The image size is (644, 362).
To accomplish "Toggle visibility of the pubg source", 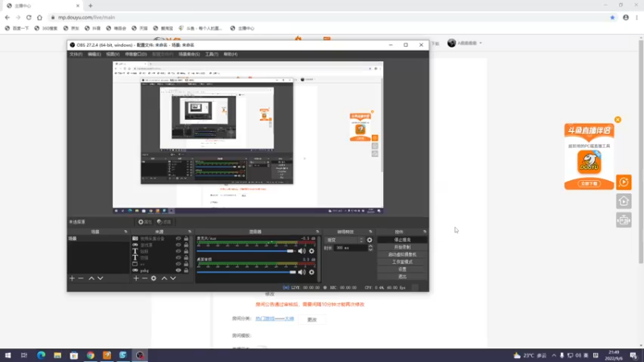I will point(178,270).
